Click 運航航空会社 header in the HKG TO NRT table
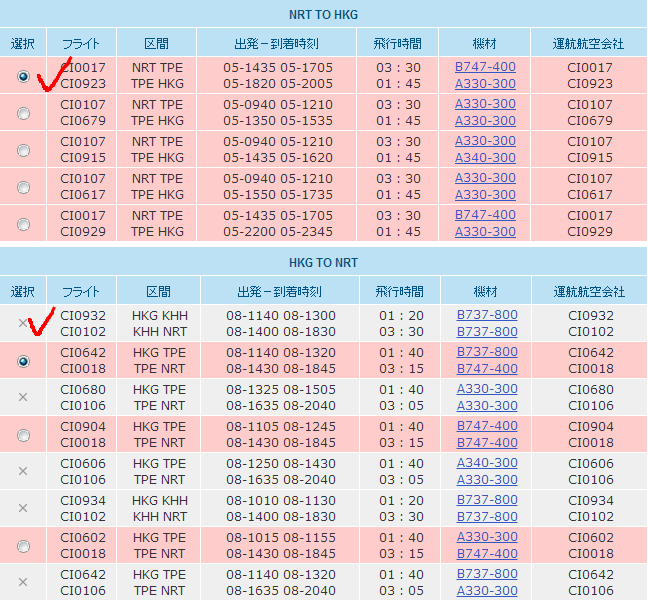 pyautogui.click(x=589, y=292)
